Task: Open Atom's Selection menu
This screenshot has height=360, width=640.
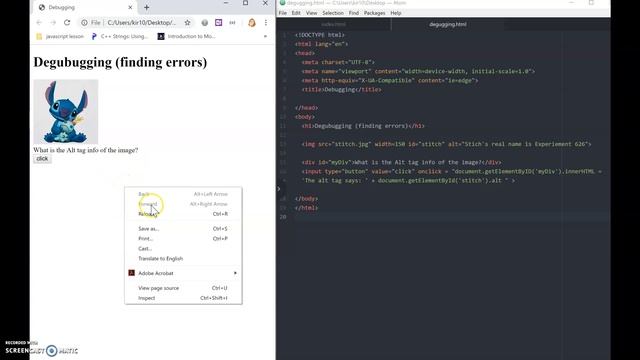Action: click(x=333, y=13)
